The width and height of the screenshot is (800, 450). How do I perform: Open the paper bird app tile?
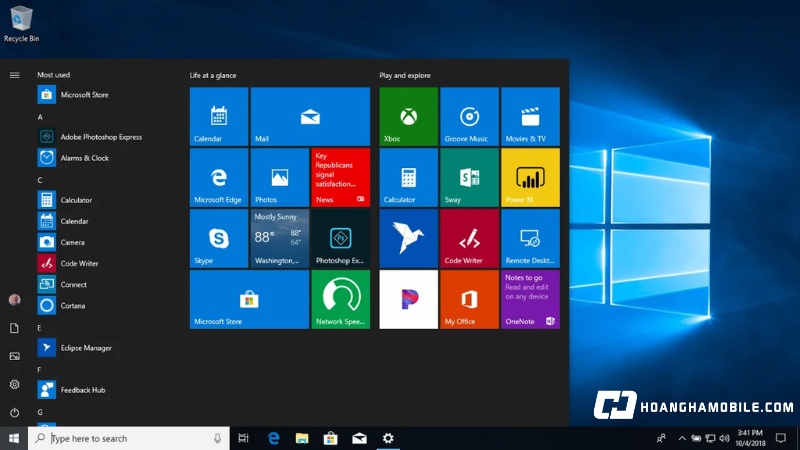coord(409,238)
